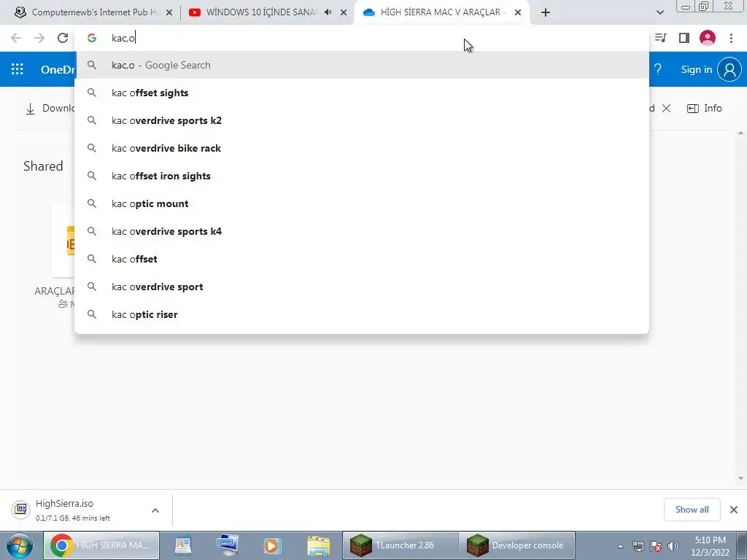747x560 pixels.
Task: Click the address bar text field
Action: coord(362,38)
